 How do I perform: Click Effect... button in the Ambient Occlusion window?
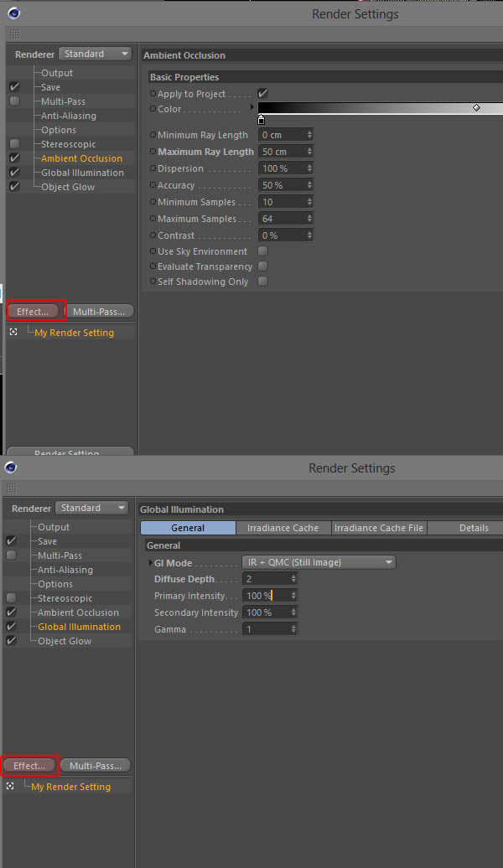tap(33, 312)
